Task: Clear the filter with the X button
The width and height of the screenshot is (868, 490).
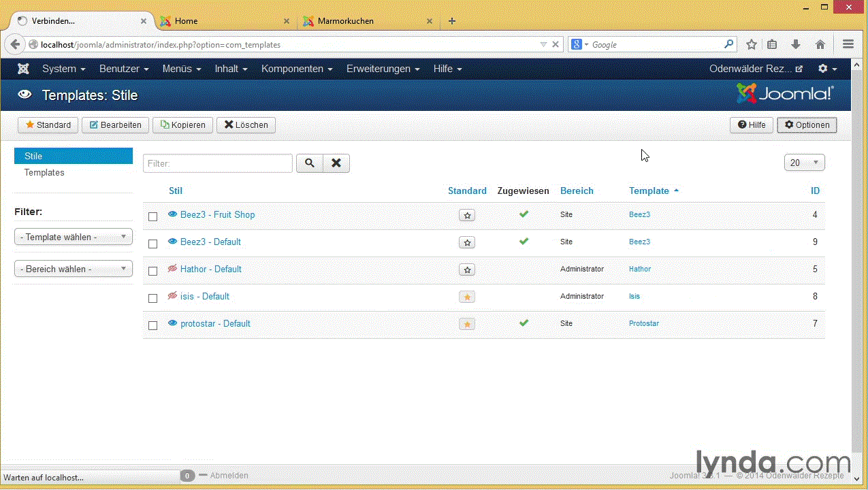Action: click(x=336, y=163)
